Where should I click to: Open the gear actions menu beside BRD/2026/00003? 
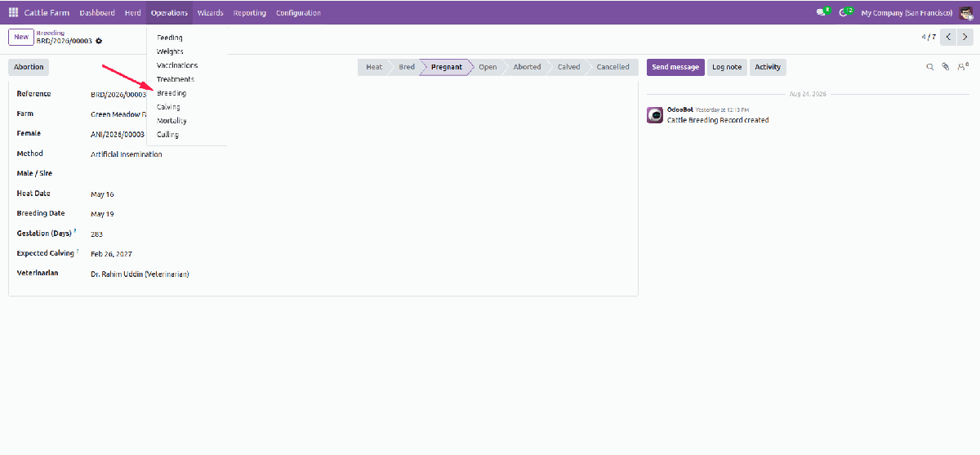[99, 41]
